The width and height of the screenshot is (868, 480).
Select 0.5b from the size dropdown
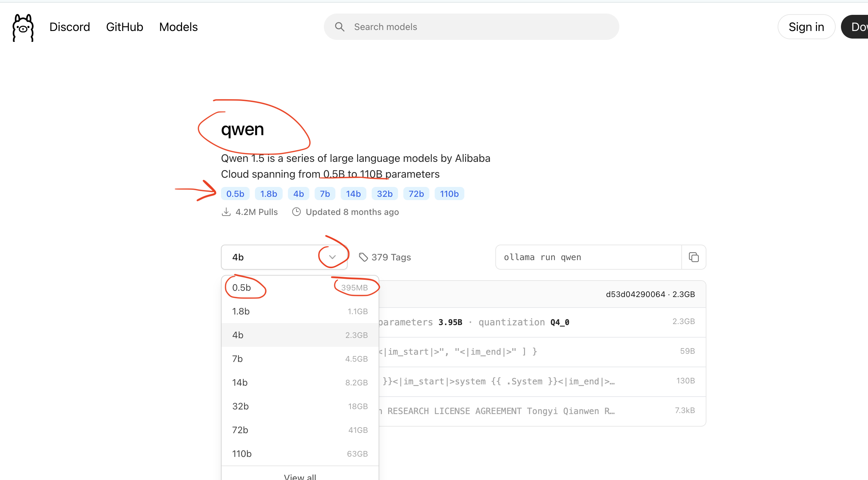tap(300, 288)
